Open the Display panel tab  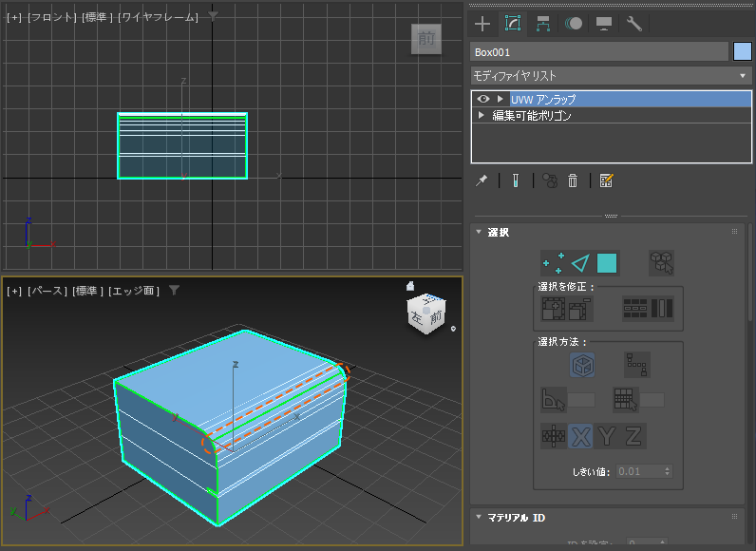pyautogui.click(x=604, y=24)
